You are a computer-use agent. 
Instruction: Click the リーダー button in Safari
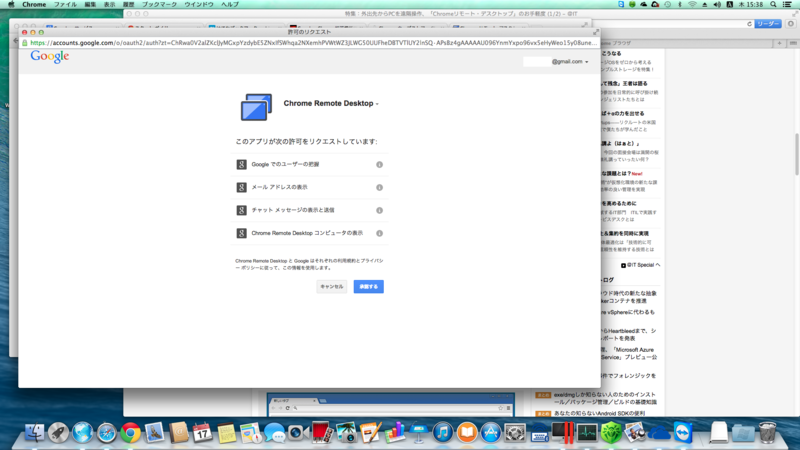coord(768,24)
